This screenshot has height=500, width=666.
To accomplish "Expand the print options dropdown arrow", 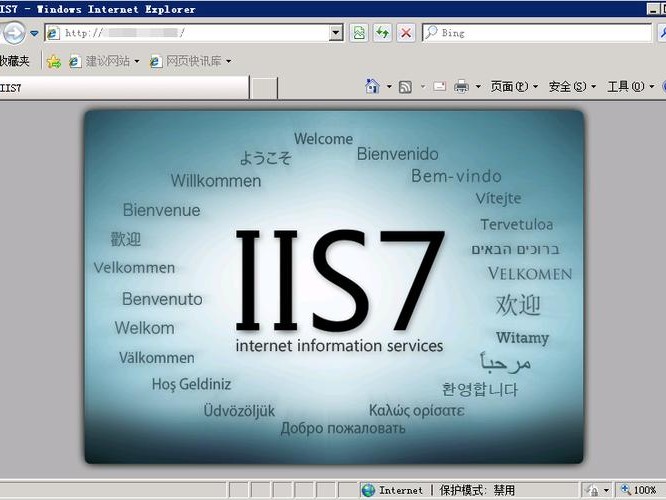I will pyautogui.click(x=478, y=87).
